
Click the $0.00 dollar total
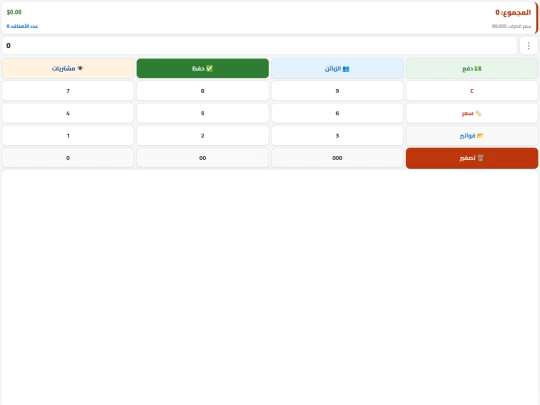click(x=14, y=12)
